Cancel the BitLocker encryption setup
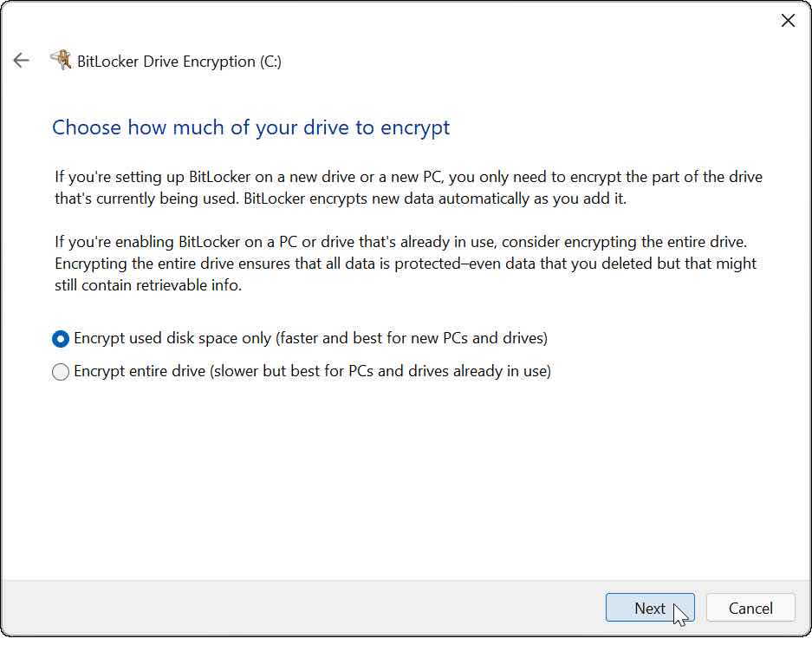812x645 pixels. pyautogui.click(x=750, y=608)
